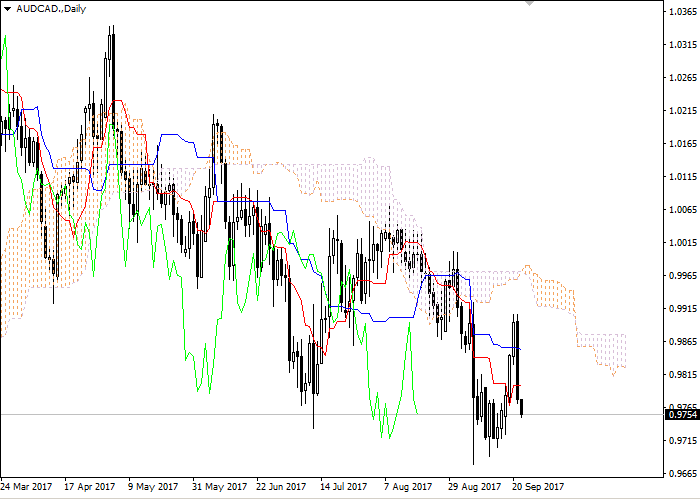Click the 24 Mar 2017 date label
This screenshot has width=700, height=500.
pos(26,487)
